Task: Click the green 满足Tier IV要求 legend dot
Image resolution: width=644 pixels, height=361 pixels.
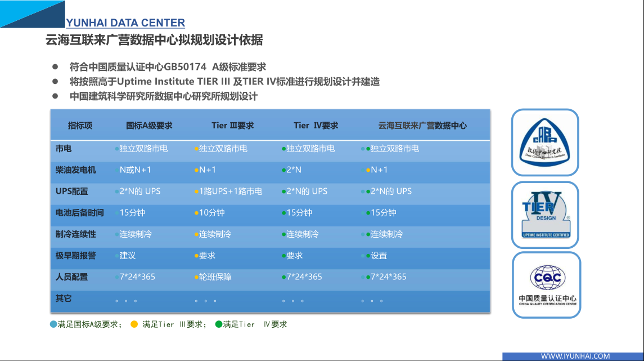Action: (x=219, y=324)
